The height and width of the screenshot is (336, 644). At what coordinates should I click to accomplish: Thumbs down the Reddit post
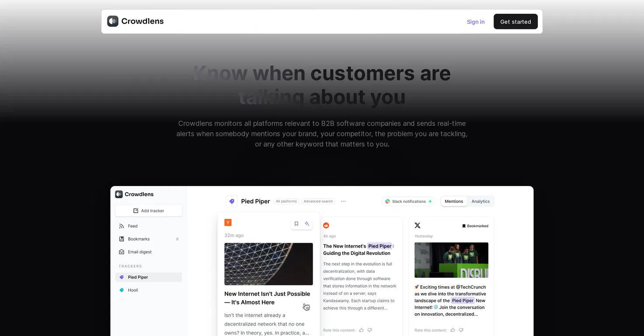[369, 330]
